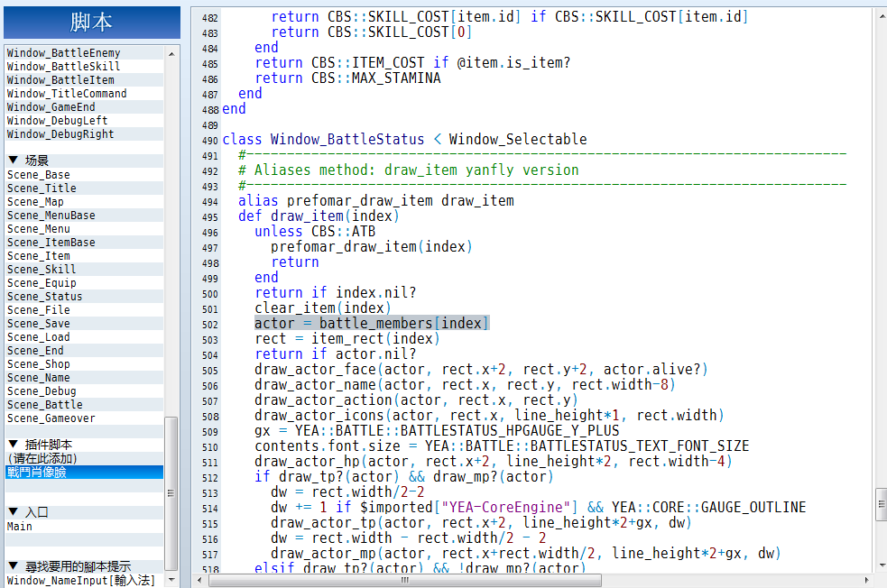887x588 pixels.
Task: Open the Scene_Debug script
Action: (85, 391)
